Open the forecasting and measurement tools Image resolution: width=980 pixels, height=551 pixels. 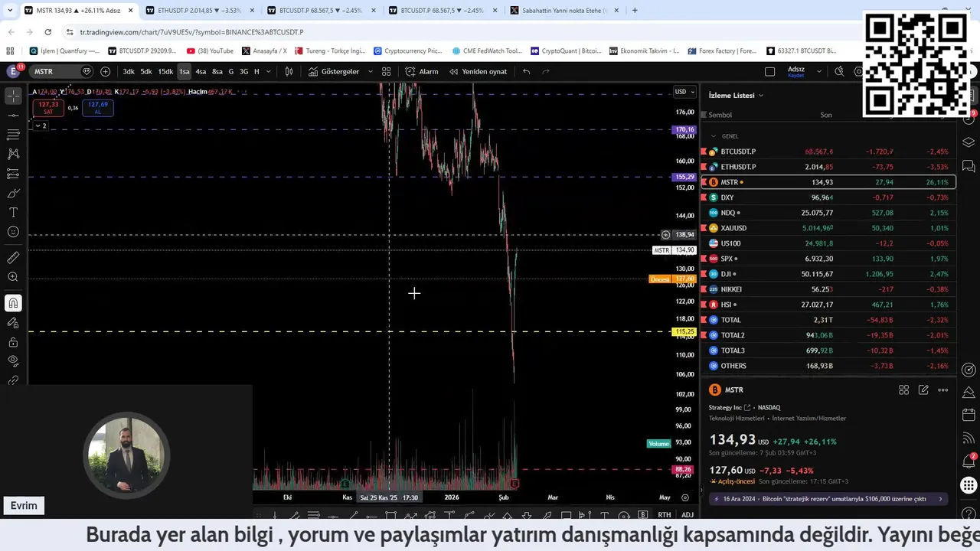(13, 174)
